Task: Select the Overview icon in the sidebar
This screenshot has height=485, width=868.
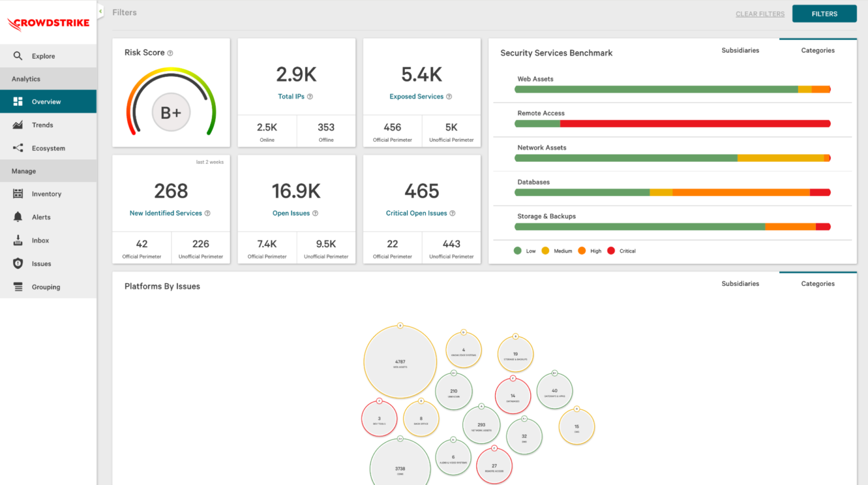Action: pos(19,101)
